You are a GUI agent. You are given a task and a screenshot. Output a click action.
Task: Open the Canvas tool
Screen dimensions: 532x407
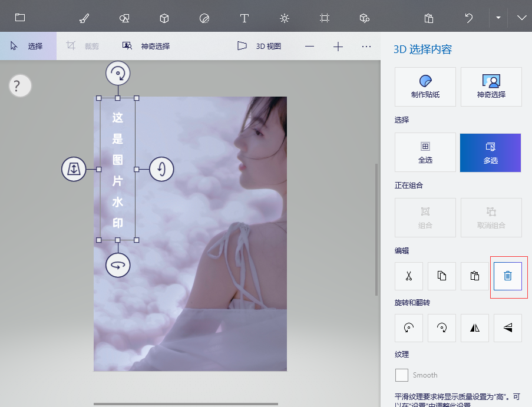(325, 18)
